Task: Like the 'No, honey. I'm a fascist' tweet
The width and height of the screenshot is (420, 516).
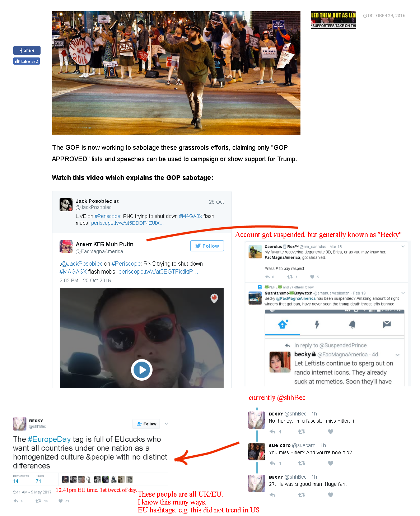Action: pos(331,432)
